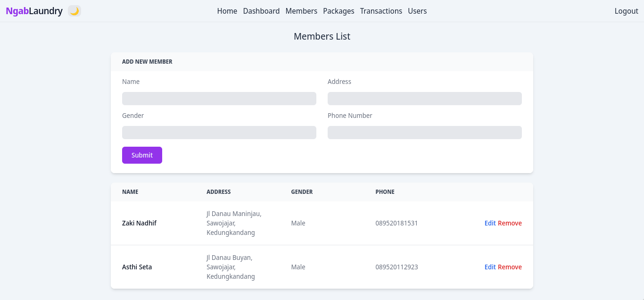The width and height of the screenshot is (644, 300).
Task: Navigate to the Home page
Action: click(x=227, y=11)
